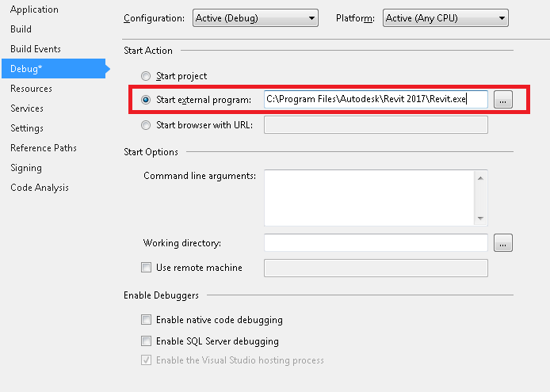Select Start browser with URL option
Image resolution: width=550 pixels, height=392 pixels.
pyautogui.click(x=145, y=125)
